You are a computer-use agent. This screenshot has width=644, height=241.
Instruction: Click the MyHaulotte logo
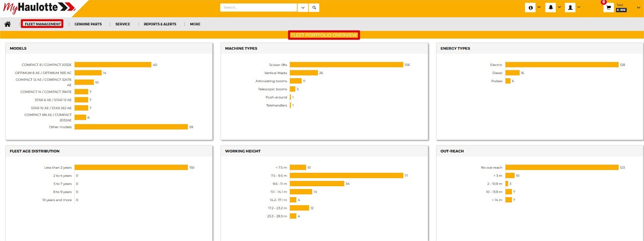(x=39, y=8)
